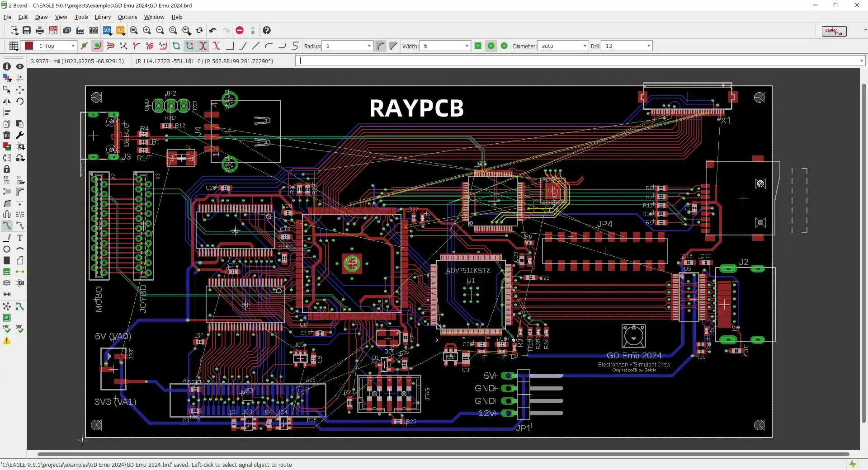Viewport: 868px width, 470px height.
Task: Open the layer dropdown showing 1 Top
Action: [x=73, y=46]
